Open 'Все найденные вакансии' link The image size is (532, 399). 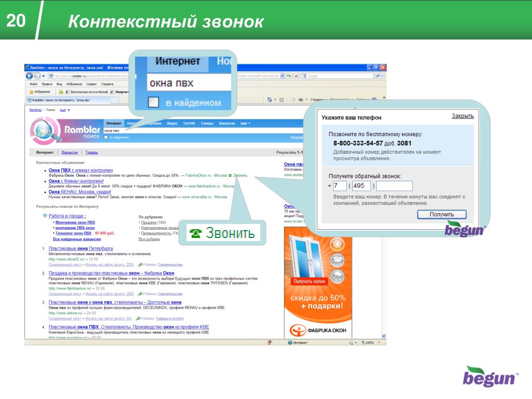77,239
